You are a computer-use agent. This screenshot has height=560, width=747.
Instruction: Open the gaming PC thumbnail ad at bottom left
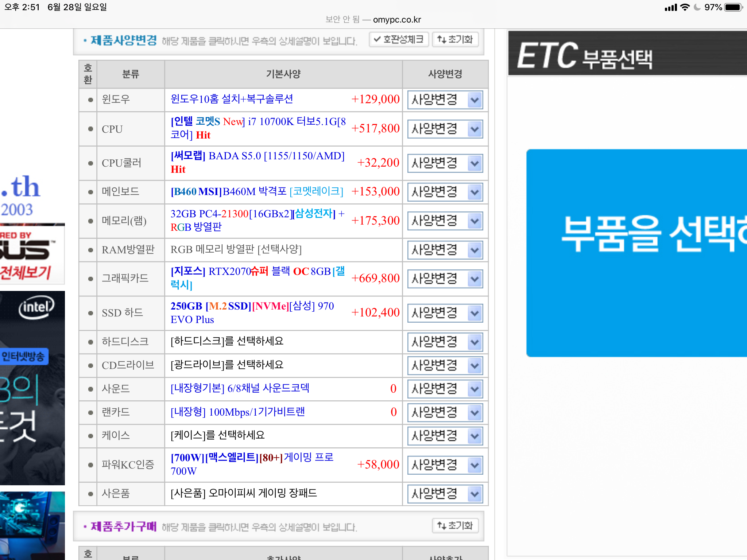[32, 525]
